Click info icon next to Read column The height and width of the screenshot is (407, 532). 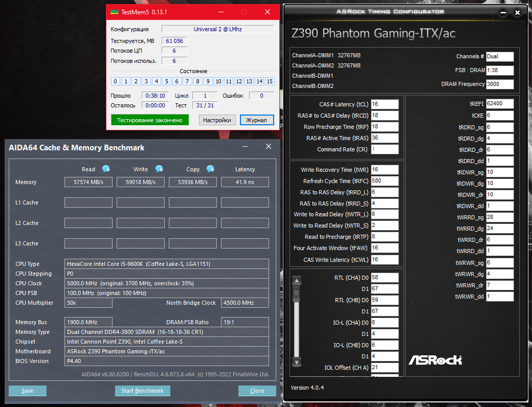point(106,169)
